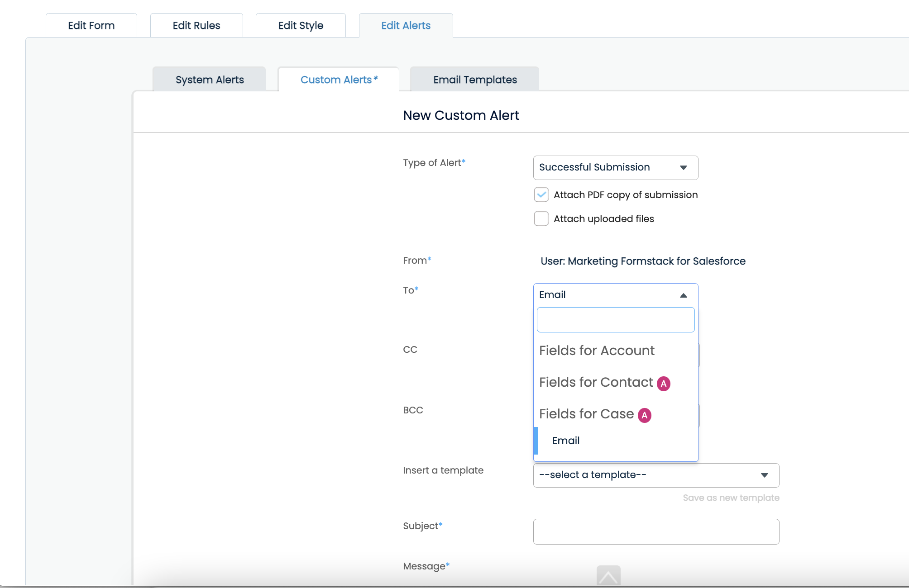Click Save as new template link
This screenshot has width=909, height=588.
[731, 498]
